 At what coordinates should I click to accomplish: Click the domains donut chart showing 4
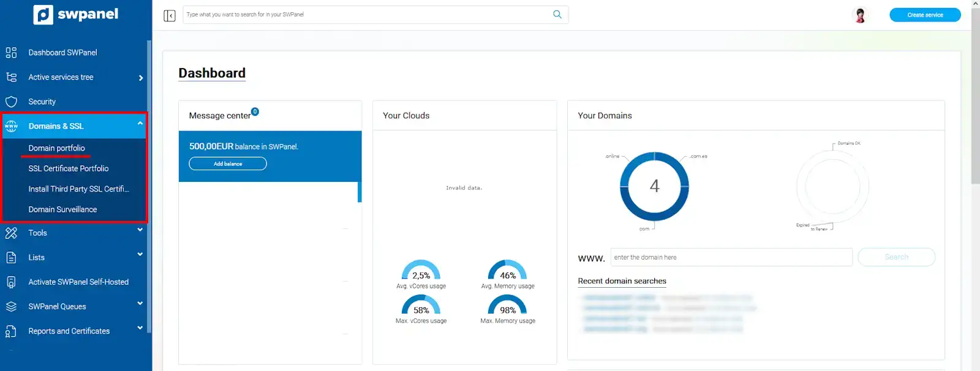pyautogui.click(x=654, y=186)
